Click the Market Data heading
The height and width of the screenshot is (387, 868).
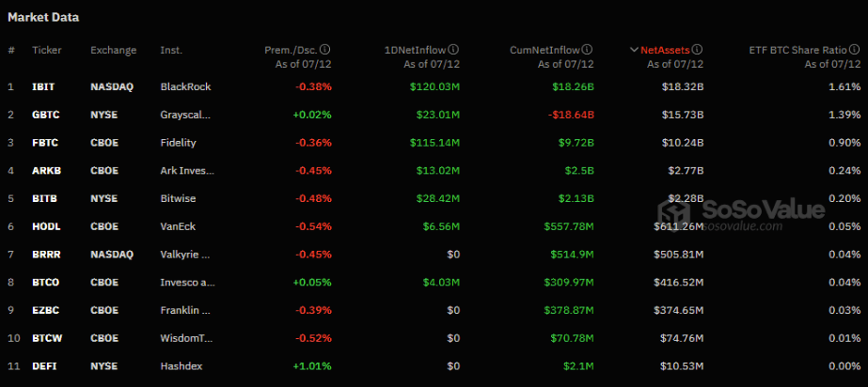click(43, 17)
